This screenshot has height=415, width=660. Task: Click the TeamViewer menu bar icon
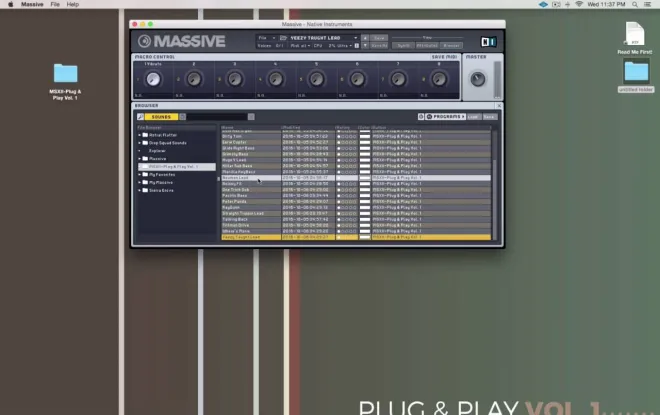point(543,4)
